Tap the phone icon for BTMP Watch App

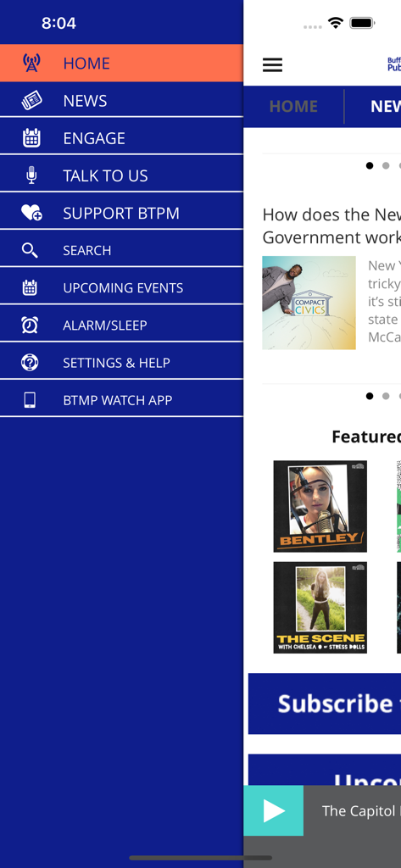(x=30, y=400)
